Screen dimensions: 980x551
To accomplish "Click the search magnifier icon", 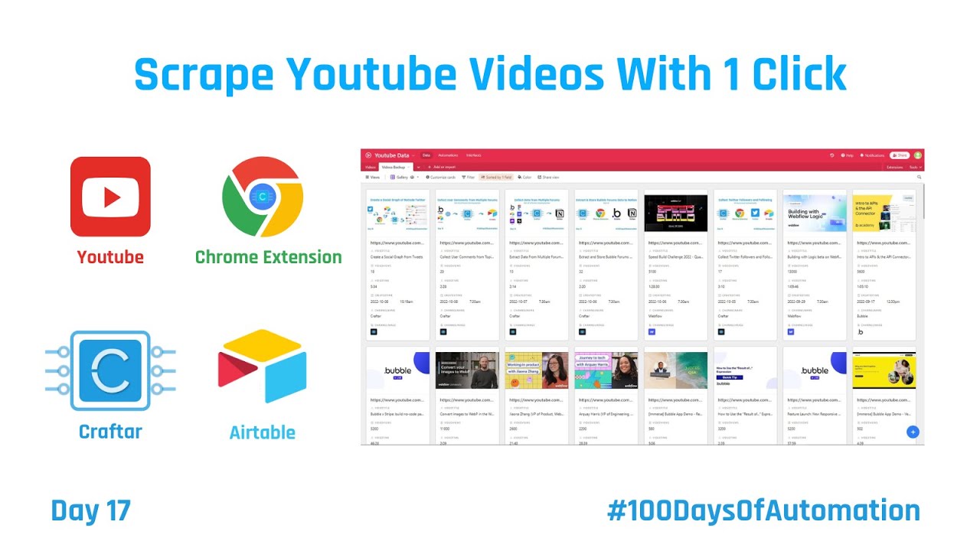I will 919,177.
